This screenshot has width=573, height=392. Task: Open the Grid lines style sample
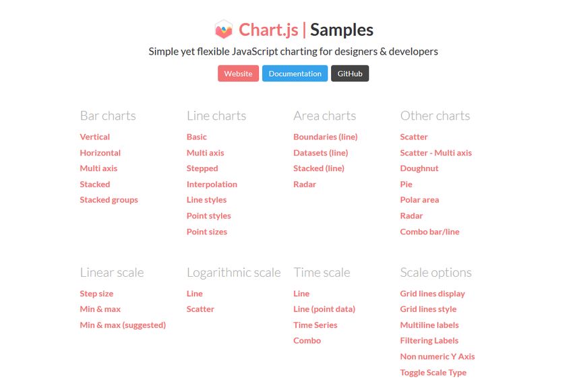point(428,309)
